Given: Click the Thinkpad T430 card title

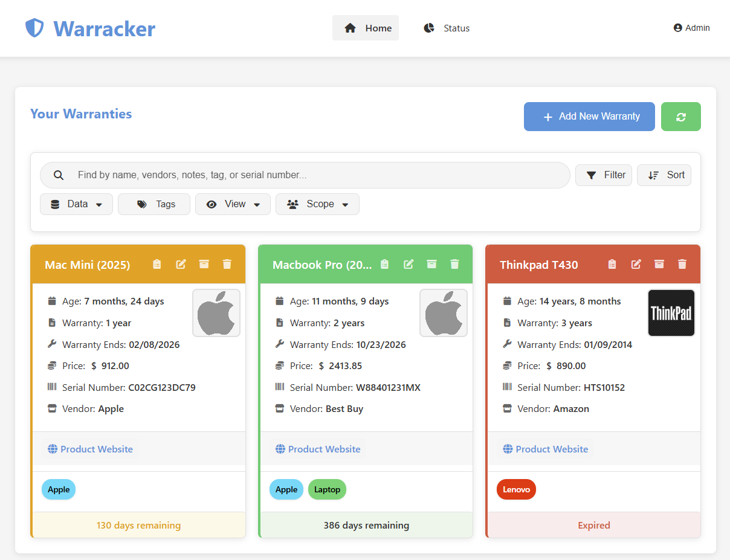Looking at the screenshot, I should pos(538,265).
